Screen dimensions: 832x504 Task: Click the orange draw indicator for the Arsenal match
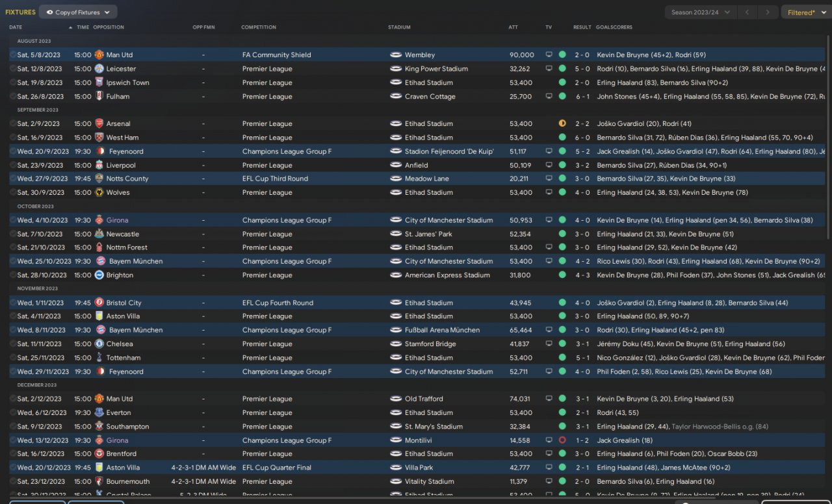coord(562,123)
